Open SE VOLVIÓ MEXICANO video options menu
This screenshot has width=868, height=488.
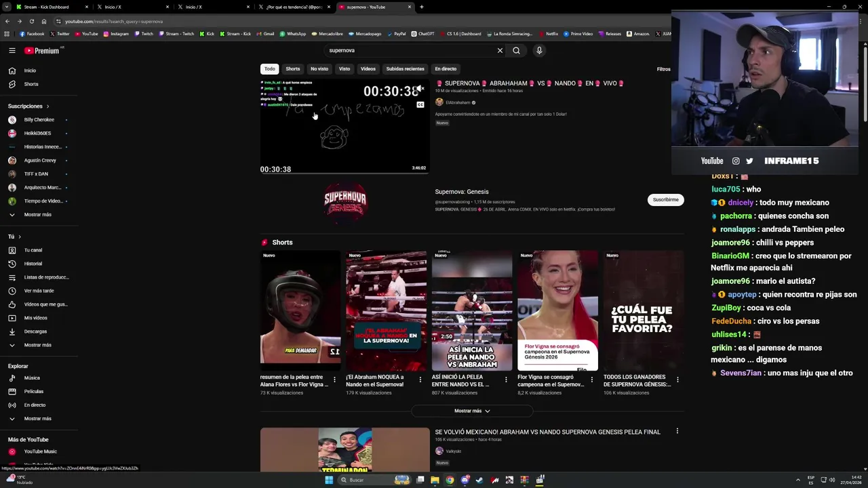[677, 431]
